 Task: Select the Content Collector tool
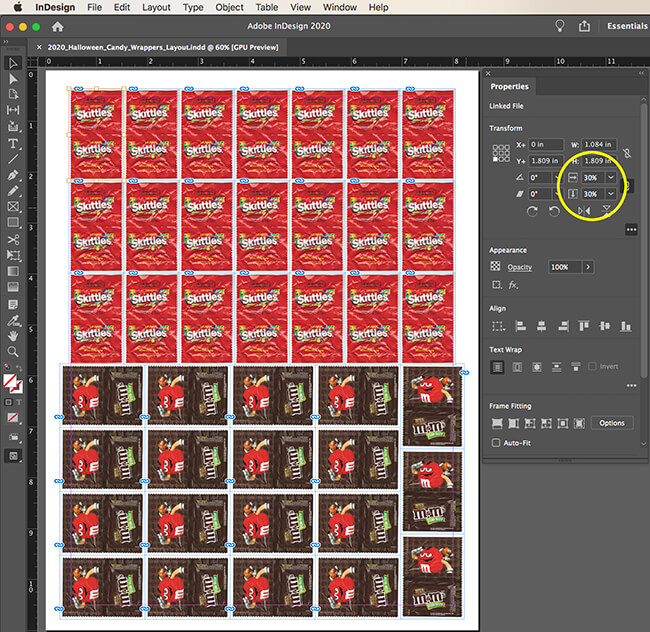tap(13, 126)
